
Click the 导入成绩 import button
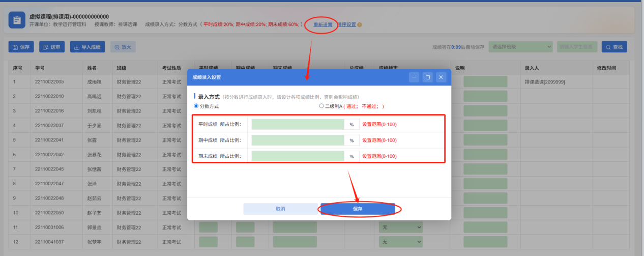pos(87,47)
